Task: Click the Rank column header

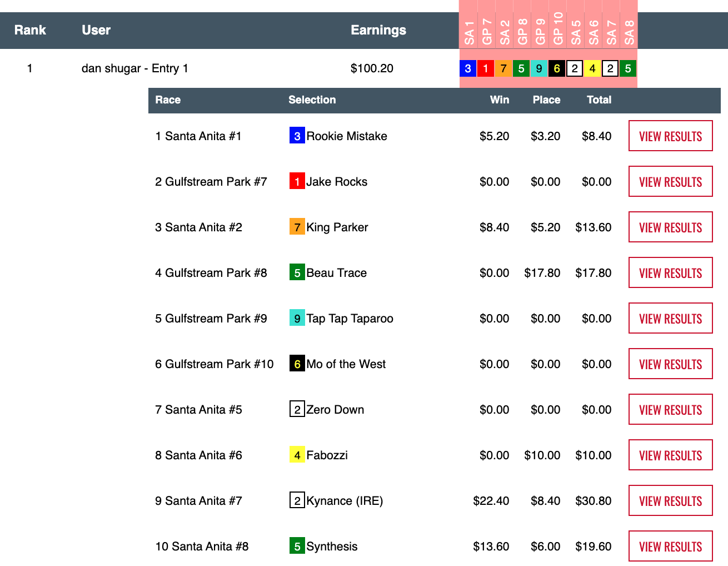Action: point(30,30)
